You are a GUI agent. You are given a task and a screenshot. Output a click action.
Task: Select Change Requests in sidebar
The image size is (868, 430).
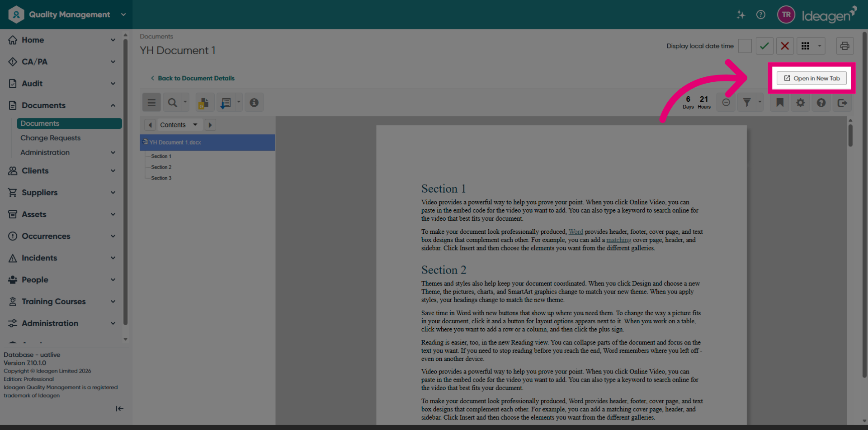(x=51, y=138)
